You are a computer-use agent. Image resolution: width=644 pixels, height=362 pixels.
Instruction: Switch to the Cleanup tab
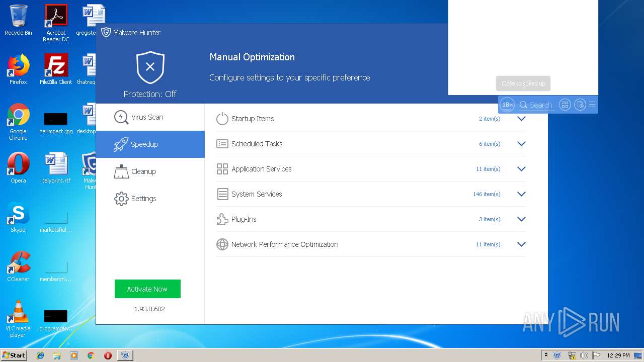click(x=150, y=171)
